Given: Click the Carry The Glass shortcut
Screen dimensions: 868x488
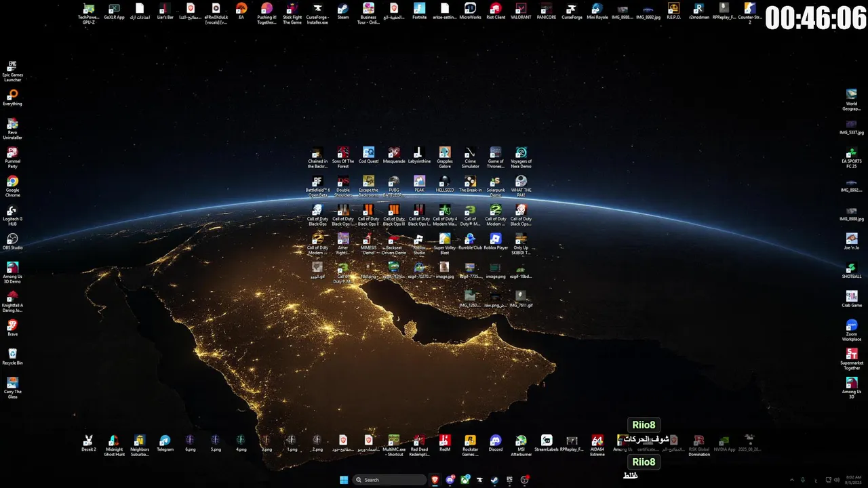Looking at the screenshot, I should tap(12, 388).
